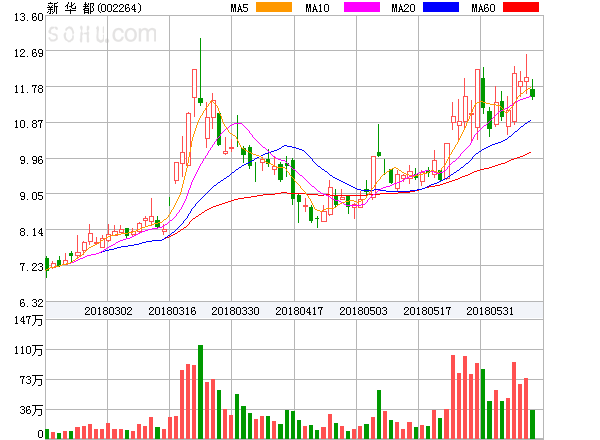600x440 pixels.
Task: Click the MA20 legend label
Action: tap(403, 8)
